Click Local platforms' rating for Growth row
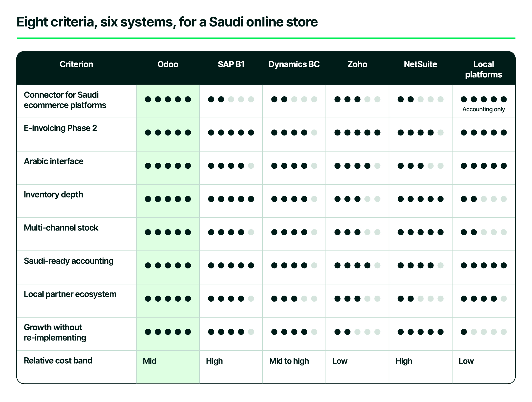The height and width of the screenshot is (402, 532). 484,332
